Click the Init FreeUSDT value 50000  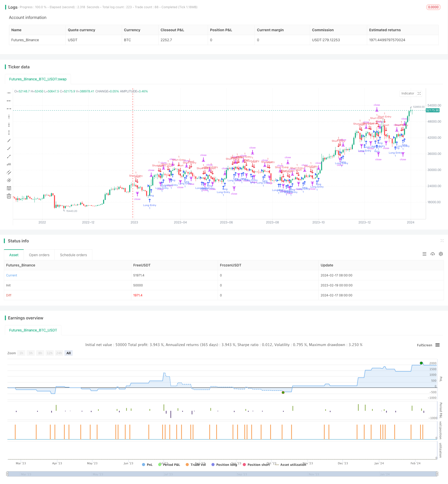click(138, 285)
